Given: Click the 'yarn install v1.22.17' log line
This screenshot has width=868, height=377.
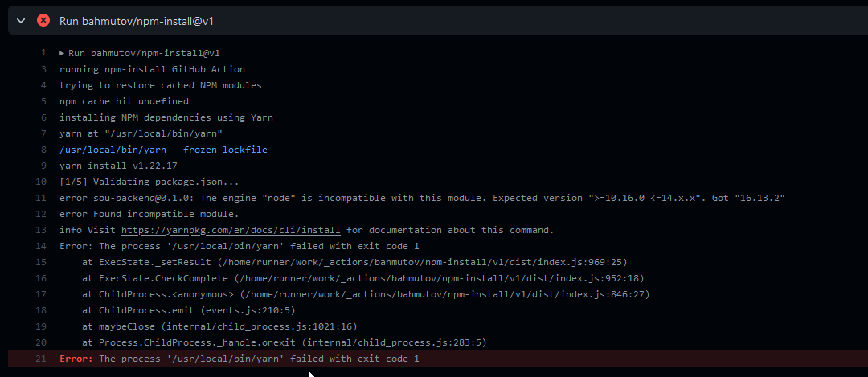Looking at the screenshot, I should pos(118,166).
